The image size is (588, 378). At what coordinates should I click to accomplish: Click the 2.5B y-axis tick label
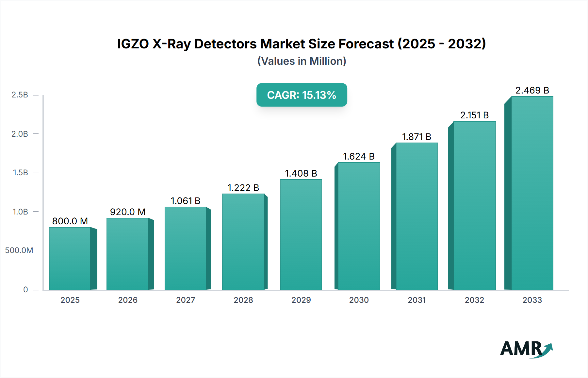pyautogui.click(x=20, y=95)
